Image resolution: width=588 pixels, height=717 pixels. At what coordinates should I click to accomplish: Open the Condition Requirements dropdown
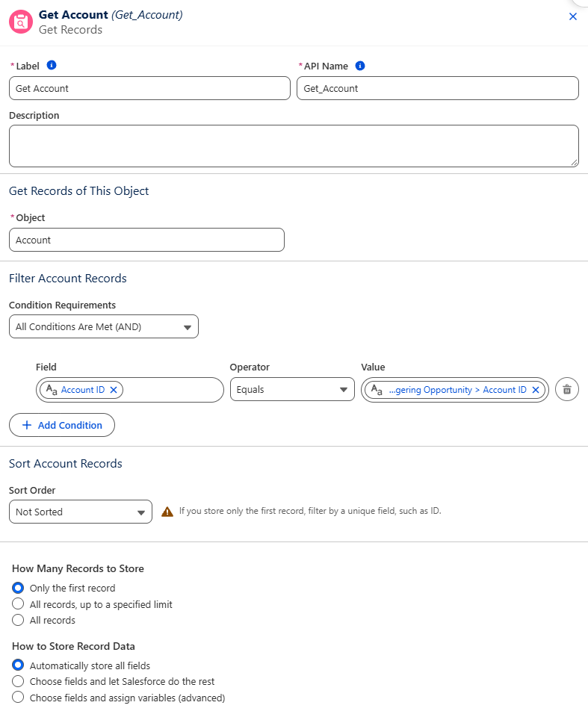pyautogui.click(x=103, y=326)
